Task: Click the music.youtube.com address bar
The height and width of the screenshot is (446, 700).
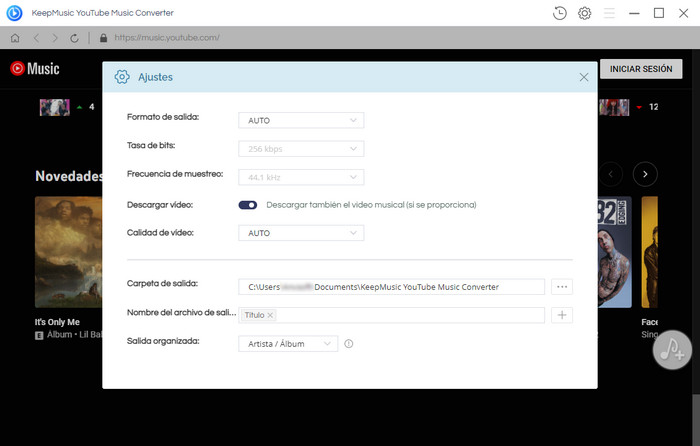Action: 167,38
